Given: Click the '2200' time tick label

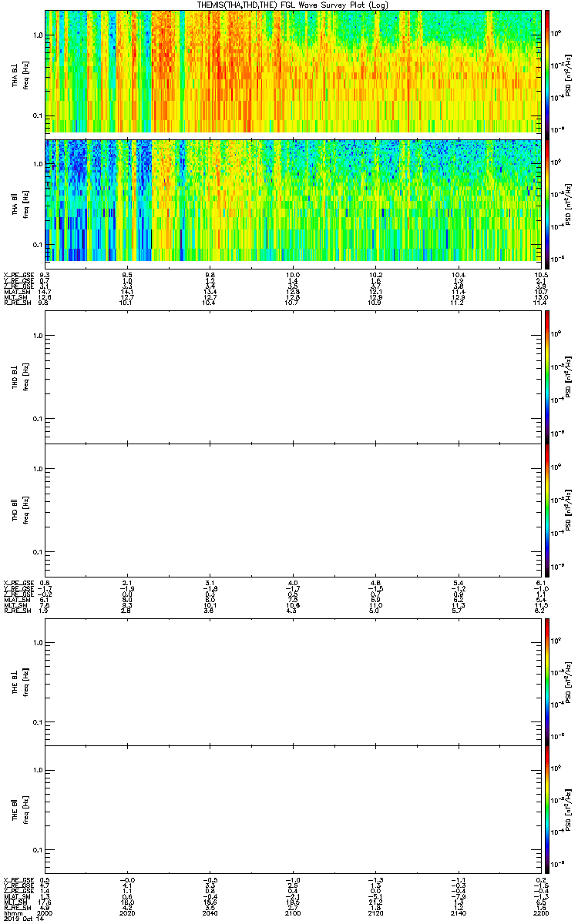Looking at the screenshot, I should 540,912.
